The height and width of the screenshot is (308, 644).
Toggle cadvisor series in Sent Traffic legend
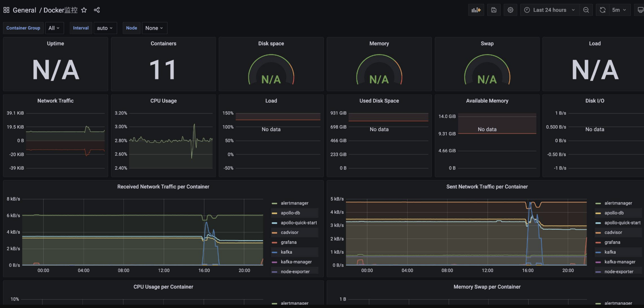click(613, 232)
